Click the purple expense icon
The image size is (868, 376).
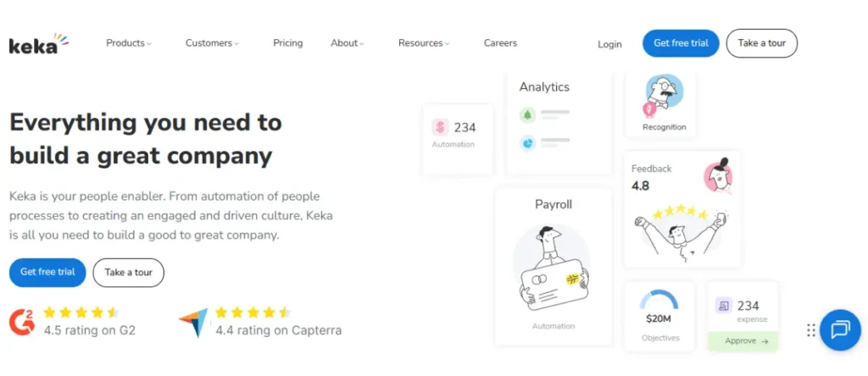point(723,305)
